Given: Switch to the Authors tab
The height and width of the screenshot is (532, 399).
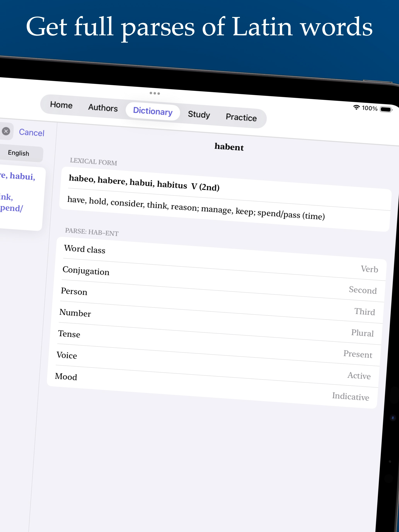Looking at the screenshot, I should click(103, 107).
